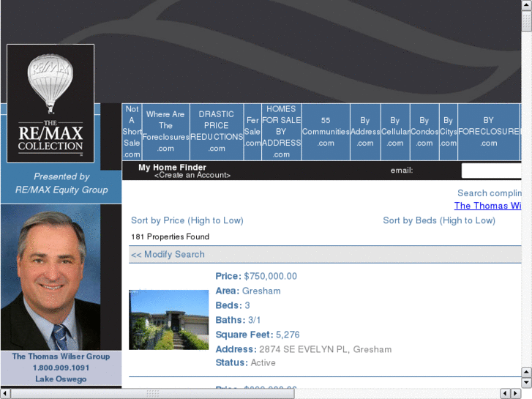The height and width of the screenshot is (399, 532).
Task: Click the Area Gresham text
Action: coord(248,291)
